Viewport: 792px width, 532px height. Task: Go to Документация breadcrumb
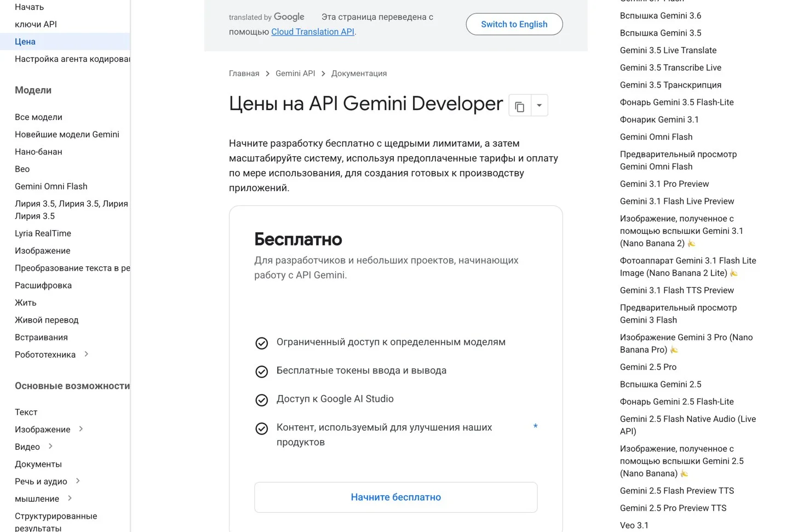click(x=359, y=73)
